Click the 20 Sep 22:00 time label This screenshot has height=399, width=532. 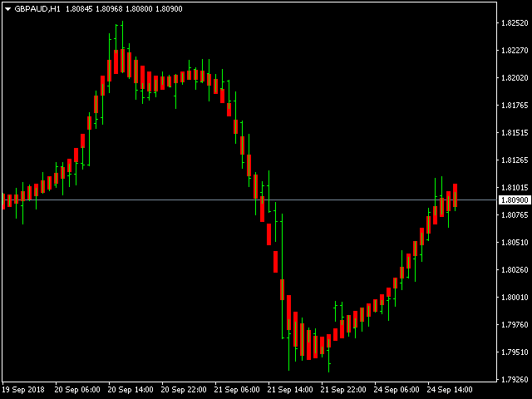[x=184, y=390]
